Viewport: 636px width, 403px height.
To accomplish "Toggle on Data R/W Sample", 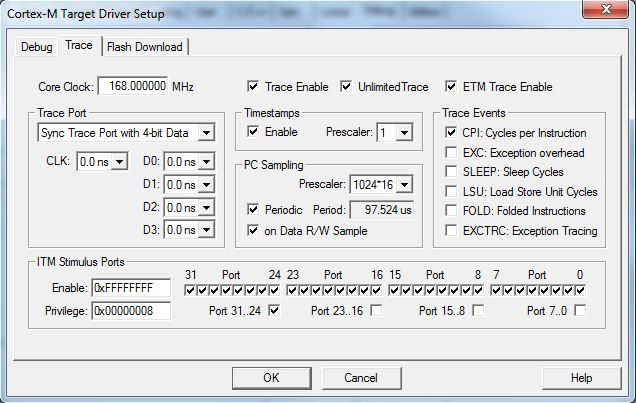I will (253, 230).
